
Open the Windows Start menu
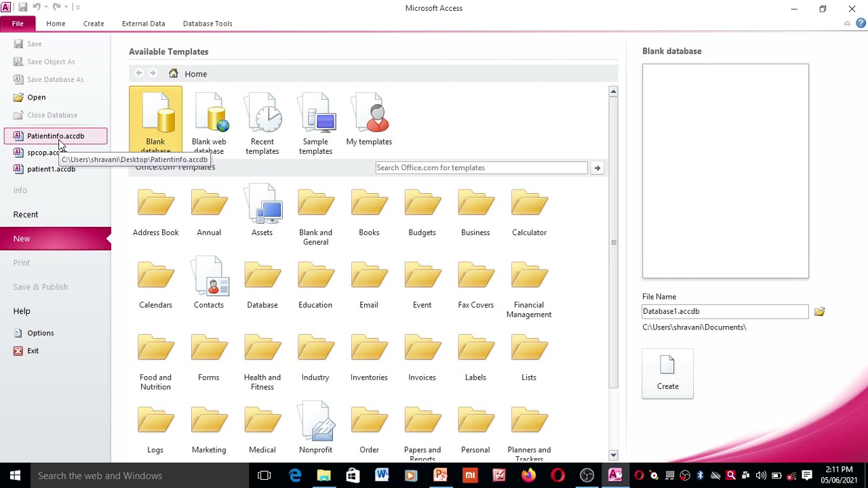point(15,476)
